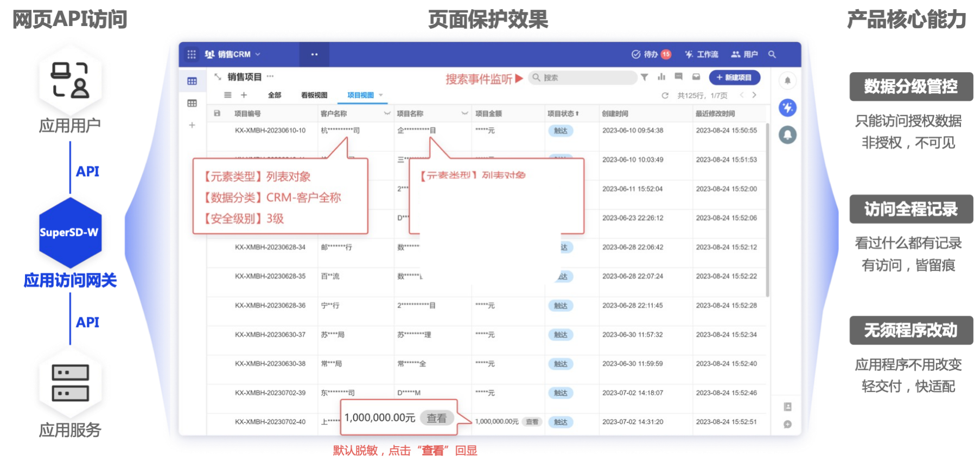Toggle sort arrow on 项目状态 column
Image resolution: width=980 pixels, height=463 pixels.
[x=577, y=114]
